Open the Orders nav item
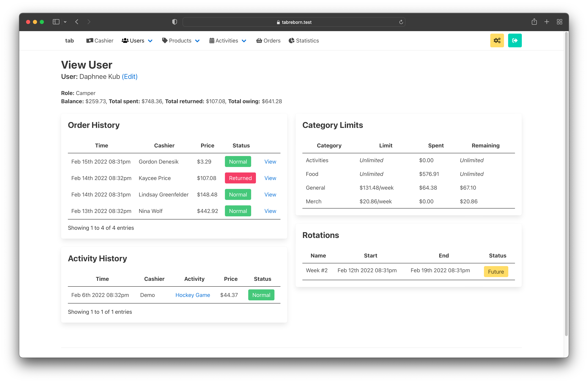Screen dimensions: 588x383 point(268,41)
